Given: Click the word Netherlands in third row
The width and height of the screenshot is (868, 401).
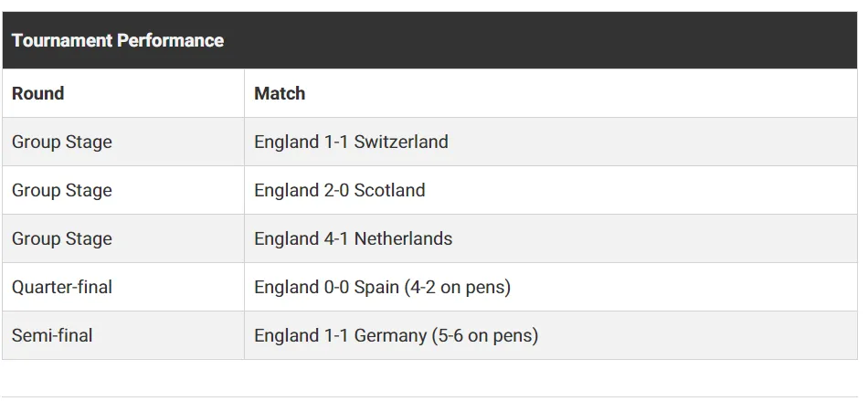Looking at the screenshot, I should coord(403,238).
